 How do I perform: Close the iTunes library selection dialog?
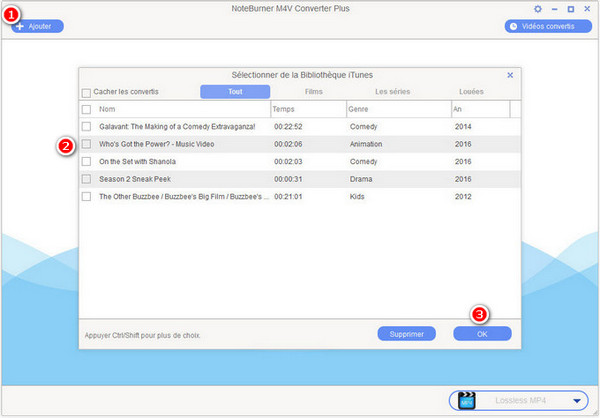tap(510, 75)
